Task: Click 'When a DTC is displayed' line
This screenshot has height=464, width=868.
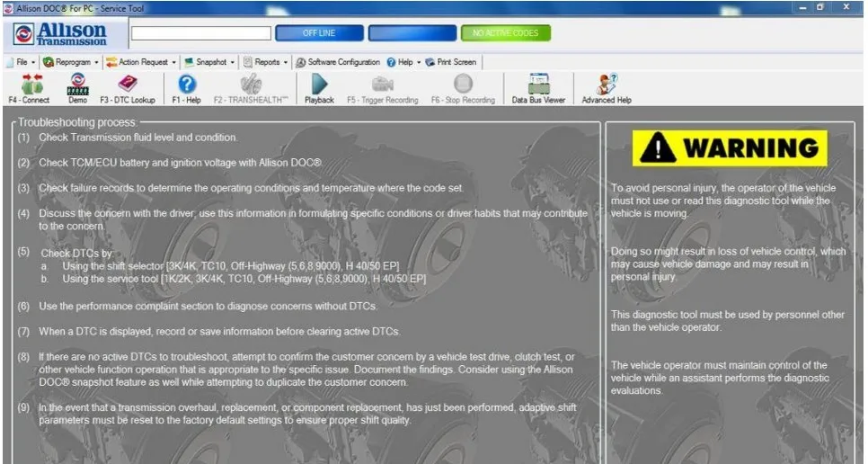Action: 220,332
